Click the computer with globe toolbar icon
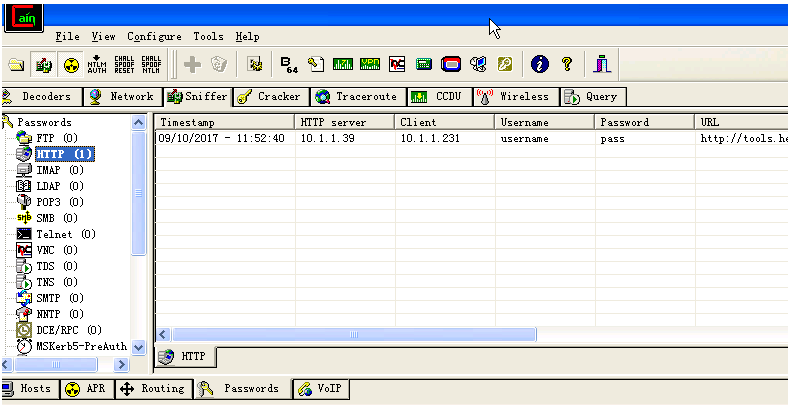This screenshot has height=405, width=788. coord(478,64)
